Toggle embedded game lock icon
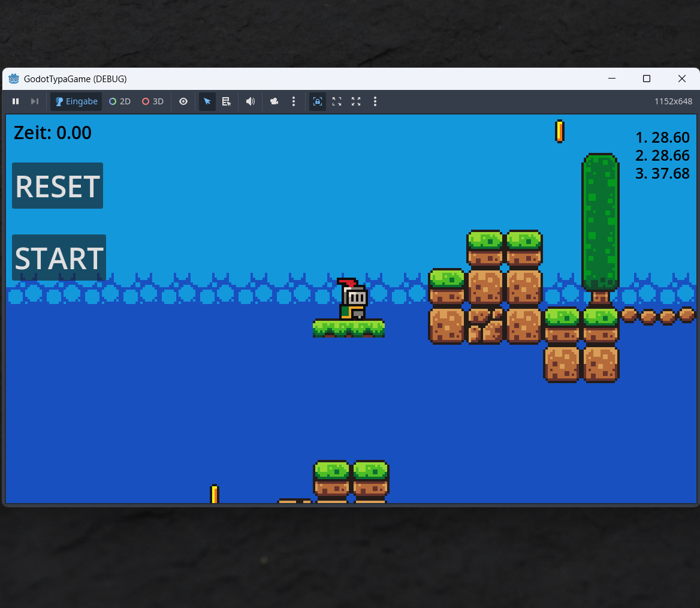The height and width of the screenshot is (608, 700). pos(318,101)
